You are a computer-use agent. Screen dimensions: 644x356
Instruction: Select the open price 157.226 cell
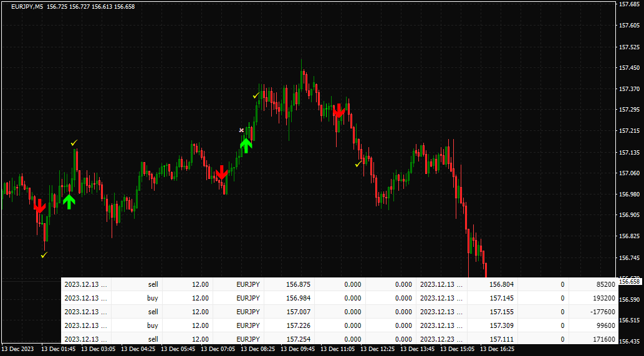pos(289,325)
